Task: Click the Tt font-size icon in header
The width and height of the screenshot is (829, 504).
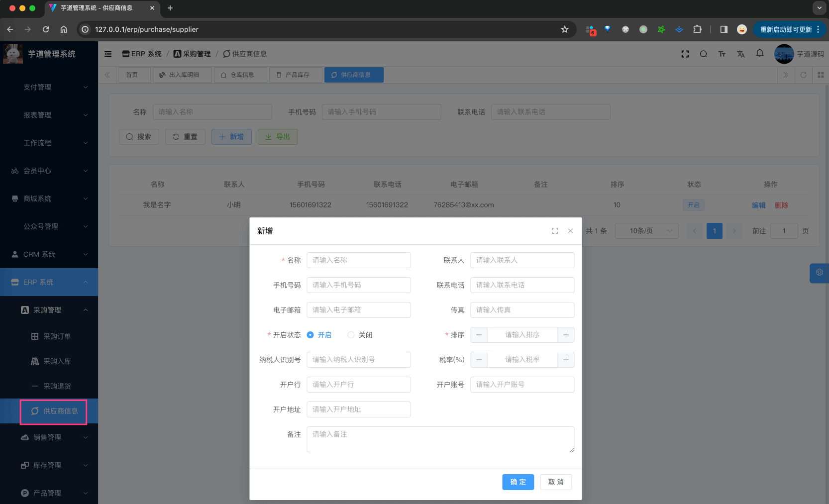Action: (722, 54)
